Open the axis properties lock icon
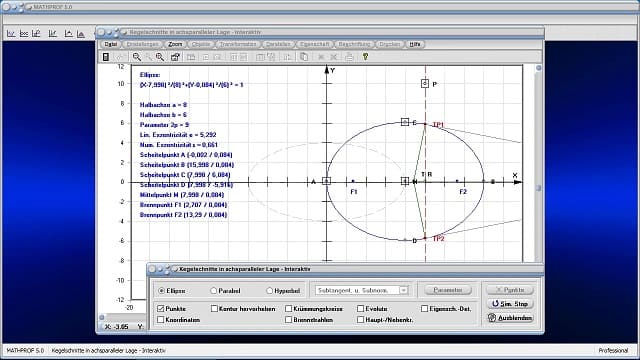The image size is (640, 360). (x=175, y=57)
